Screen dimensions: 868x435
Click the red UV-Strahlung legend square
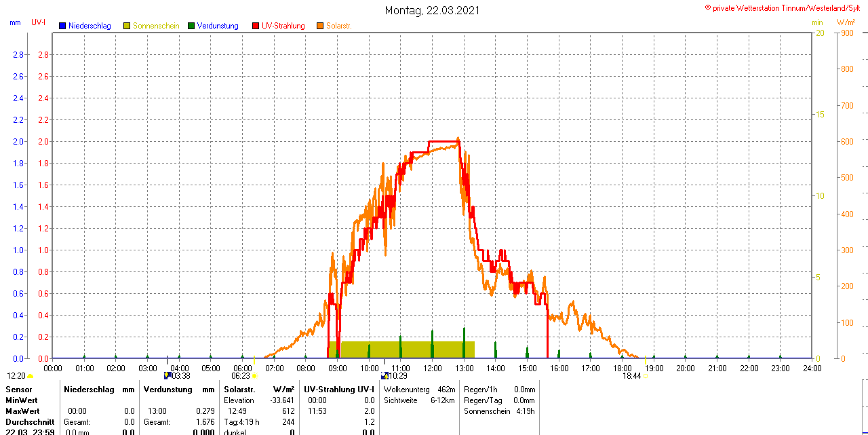(256, 26)
